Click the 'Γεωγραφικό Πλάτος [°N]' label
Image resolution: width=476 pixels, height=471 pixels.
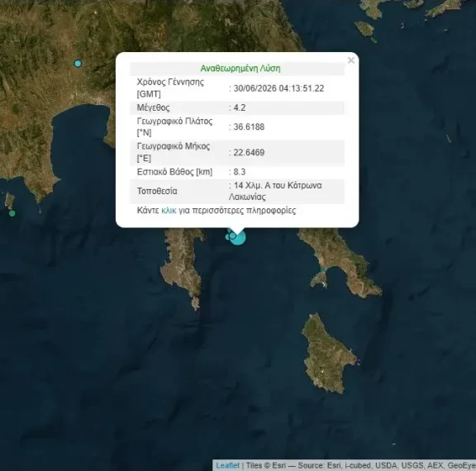[174, 126]
